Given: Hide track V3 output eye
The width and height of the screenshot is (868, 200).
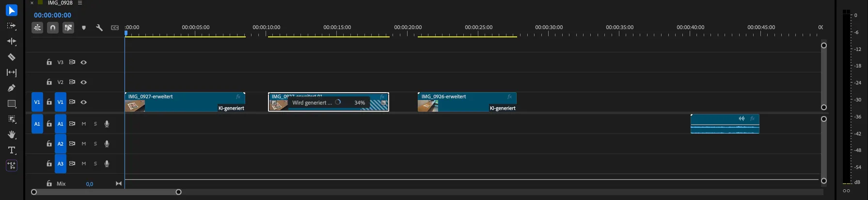Looking at the screenshot, I should [x=84, y=62].
